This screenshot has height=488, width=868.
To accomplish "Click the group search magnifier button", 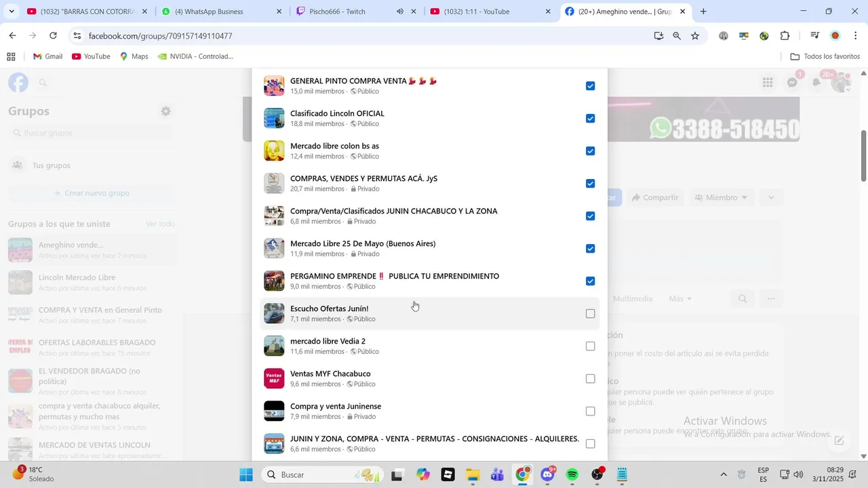I will (x=743, y=299).
